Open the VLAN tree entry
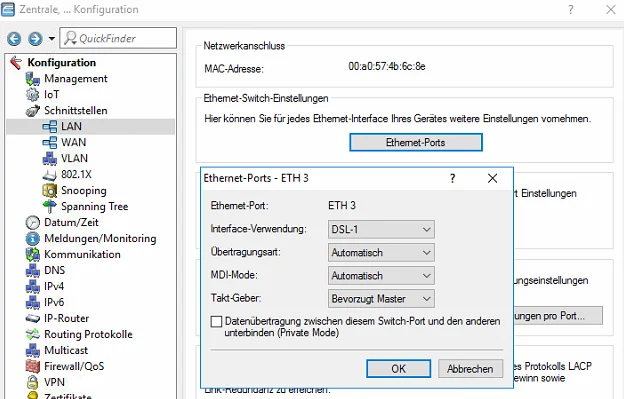Viewport: 624px width, 399px height. pyautogui.click(x=74, y=158)
